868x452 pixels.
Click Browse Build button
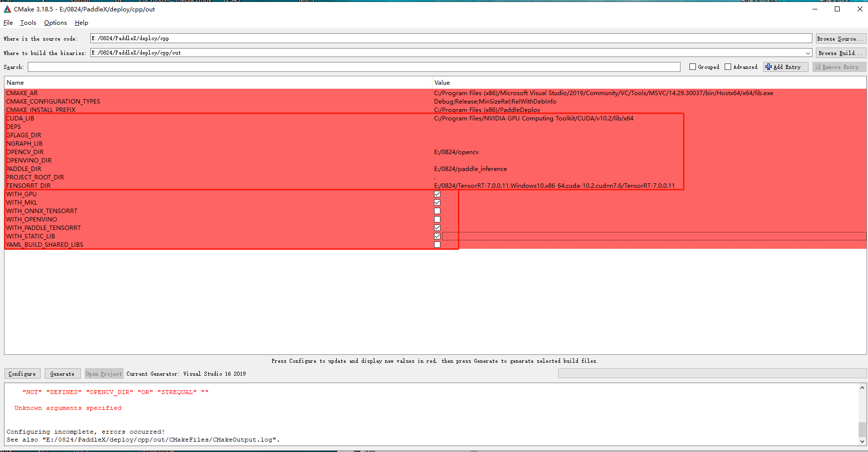point(840,53)
